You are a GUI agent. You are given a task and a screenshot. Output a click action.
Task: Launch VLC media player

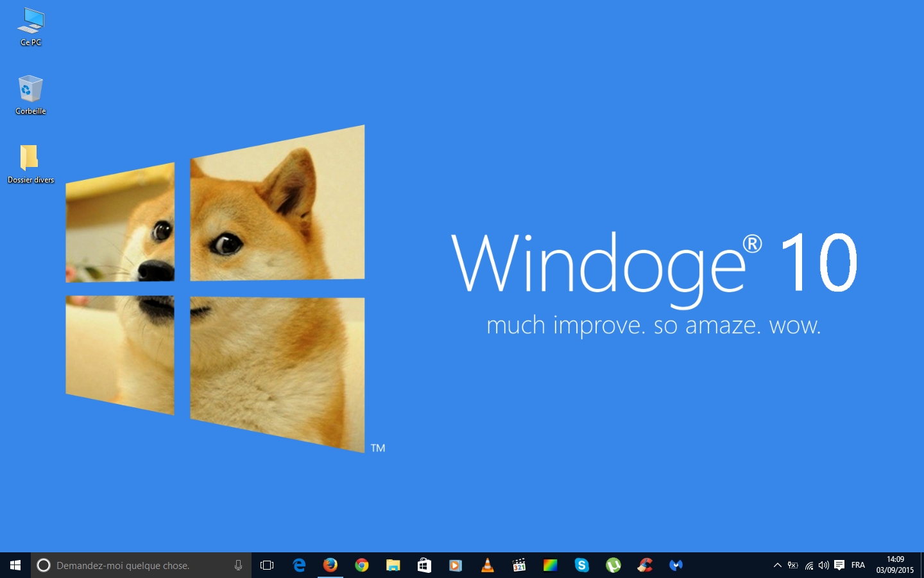[x=487, y=565]
